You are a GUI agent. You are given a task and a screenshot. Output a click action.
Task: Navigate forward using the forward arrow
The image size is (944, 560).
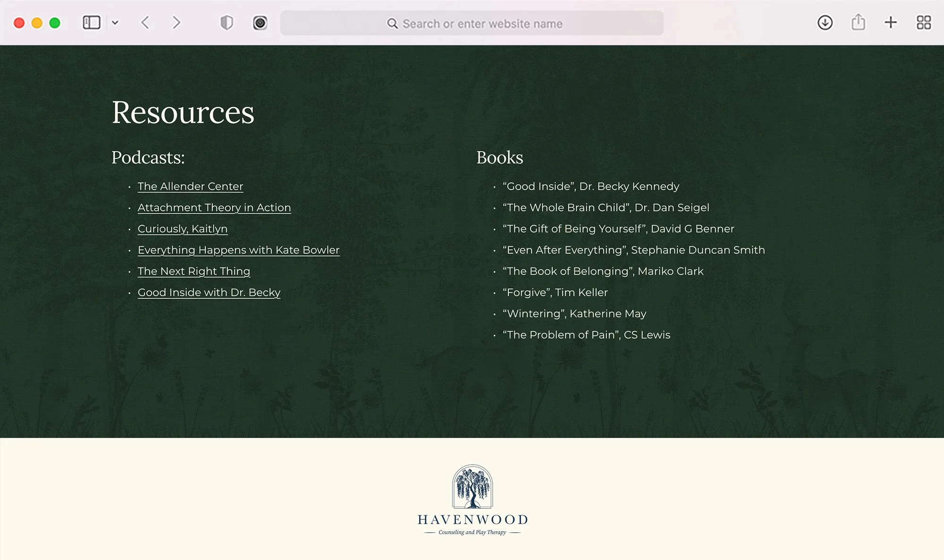(x=176, y=22)
